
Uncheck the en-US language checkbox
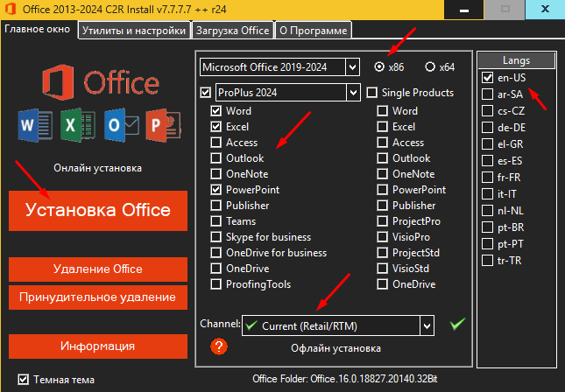[x=488, y=77]
